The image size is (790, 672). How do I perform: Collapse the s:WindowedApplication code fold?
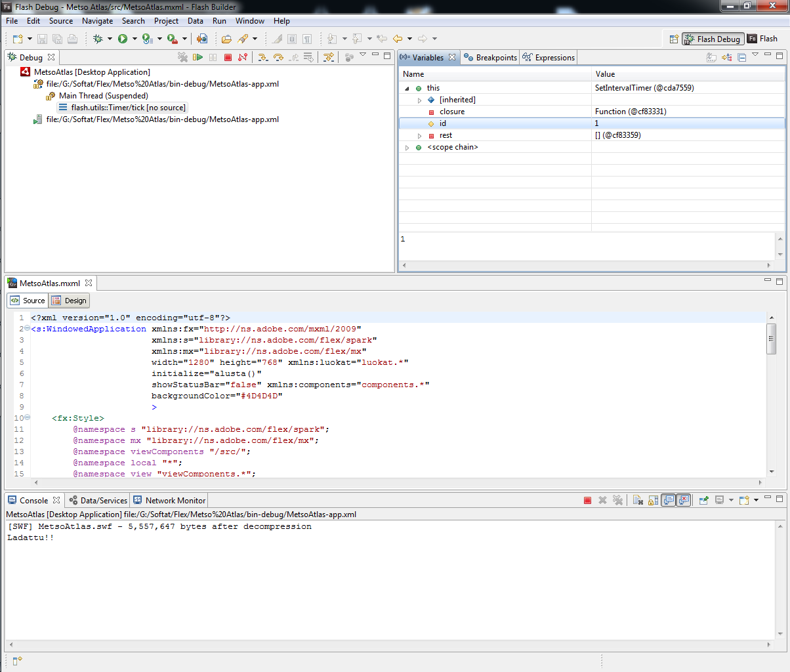pos(27,328)
